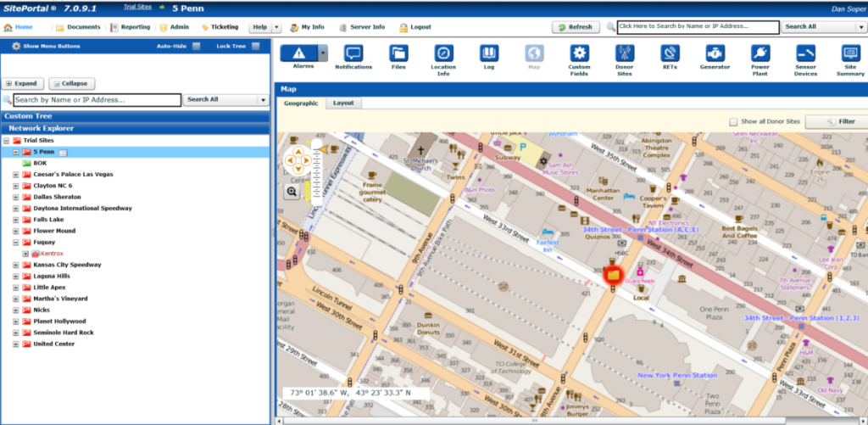Click the Logout link
Screen dimensions: 868x425
pos(415,27)
